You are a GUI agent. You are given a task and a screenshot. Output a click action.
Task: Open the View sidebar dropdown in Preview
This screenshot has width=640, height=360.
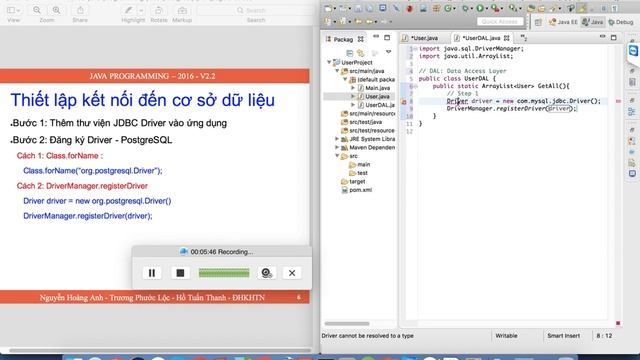coord(13,10)
